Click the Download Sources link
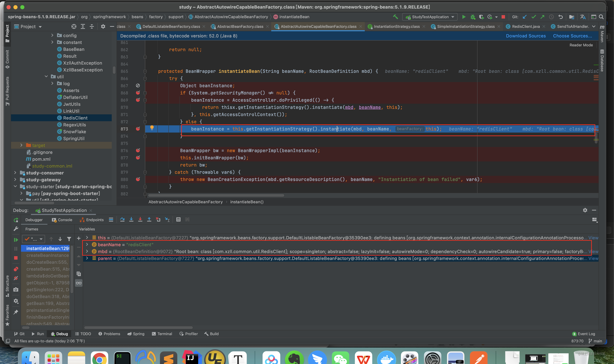This screenshot has width=614, height=364. (526, 36)
